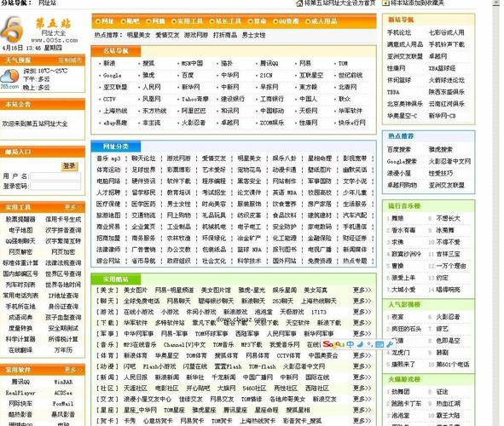Screen dimensions: 504x426
Task: Click the weather cloud-and-sun icon
Action: click(9, 77)
